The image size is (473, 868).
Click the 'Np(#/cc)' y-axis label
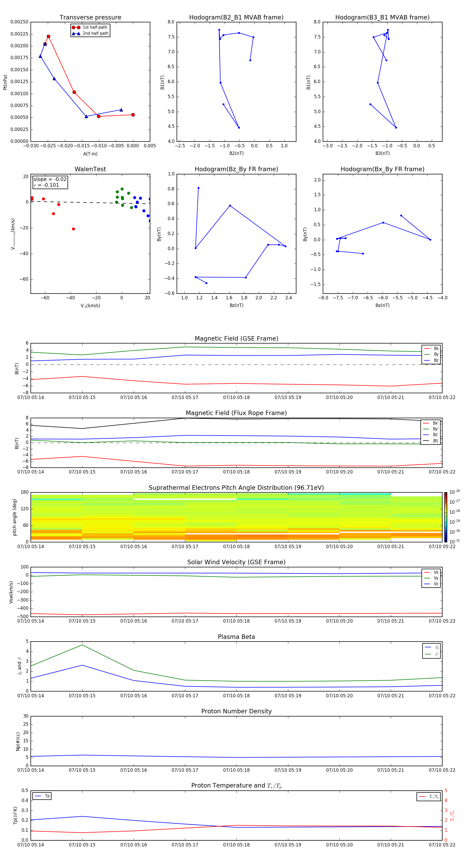(18, 741)
